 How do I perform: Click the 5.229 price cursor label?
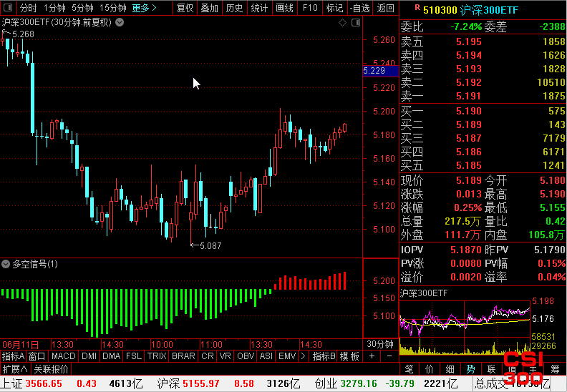(380, 71)
